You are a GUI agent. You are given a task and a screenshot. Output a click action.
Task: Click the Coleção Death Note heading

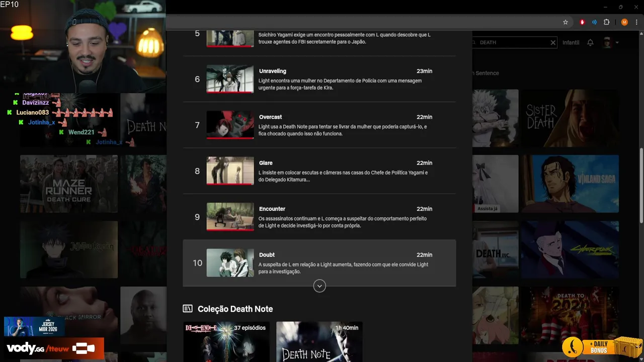(235, 309)
